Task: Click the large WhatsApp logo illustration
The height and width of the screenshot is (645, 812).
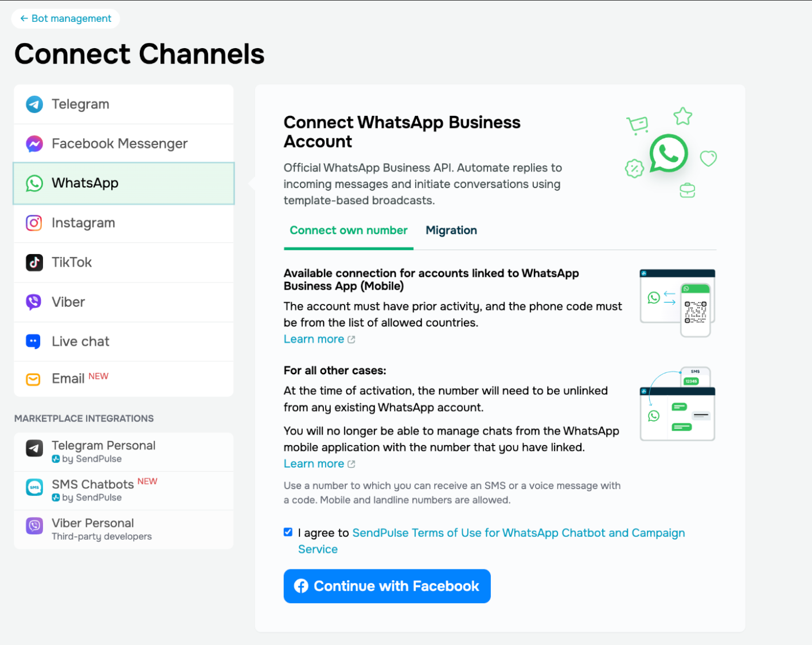Action: (x=669, y=154)
